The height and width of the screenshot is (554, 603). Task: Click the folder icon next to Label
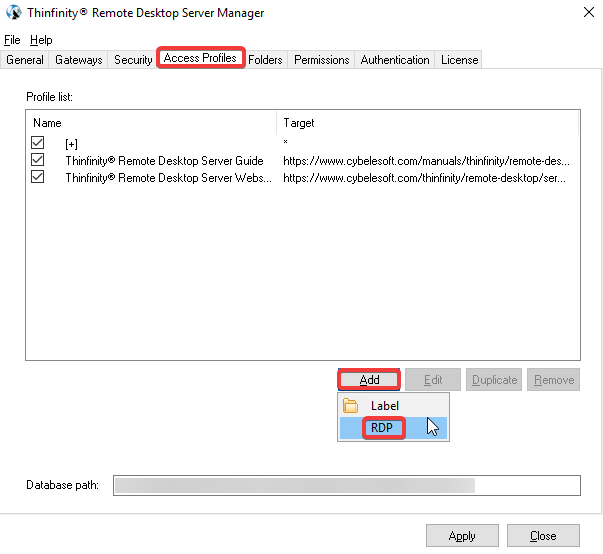pos(350,406)
